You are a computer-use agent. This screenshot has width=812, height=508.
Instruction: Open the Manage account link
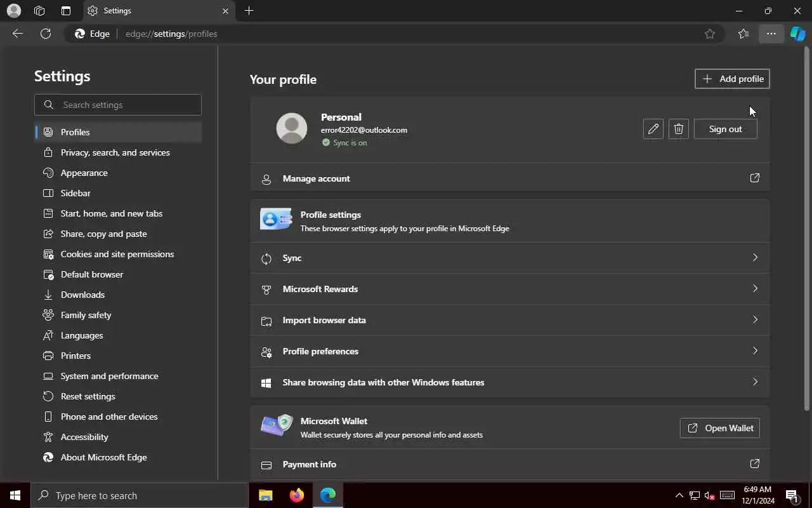[509, 178]
